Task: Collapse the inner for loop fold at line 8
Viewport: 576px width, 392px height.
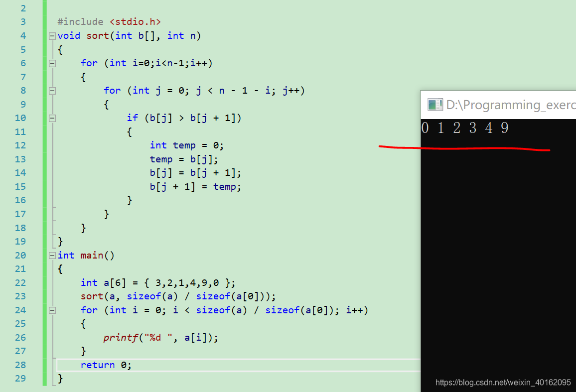Action: tap(52, 91)
